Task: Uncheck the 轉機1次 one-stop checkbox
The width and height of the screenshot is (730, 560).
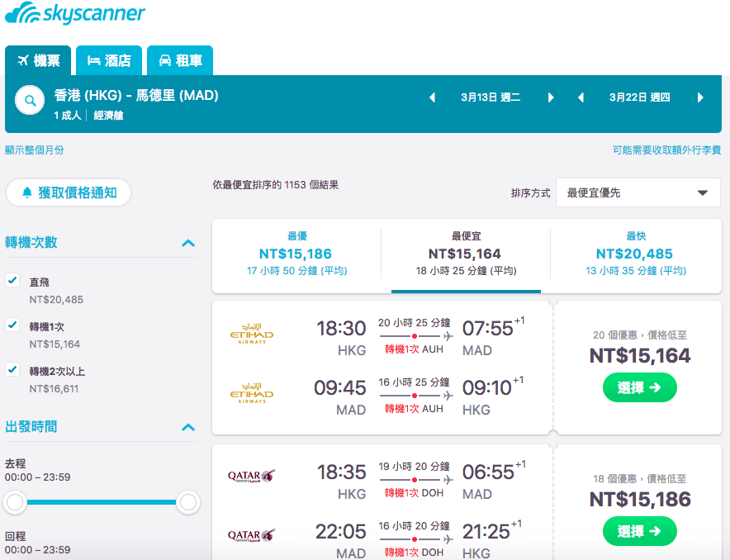Action: [x=12, y=325]
